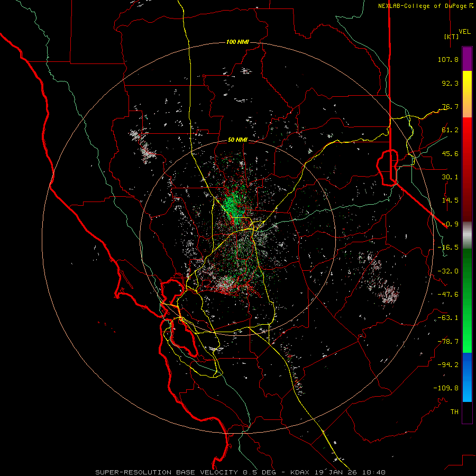476x476 pixels.
Task: Click the blue band of the velocity scale
Action: tap(467, 377)
